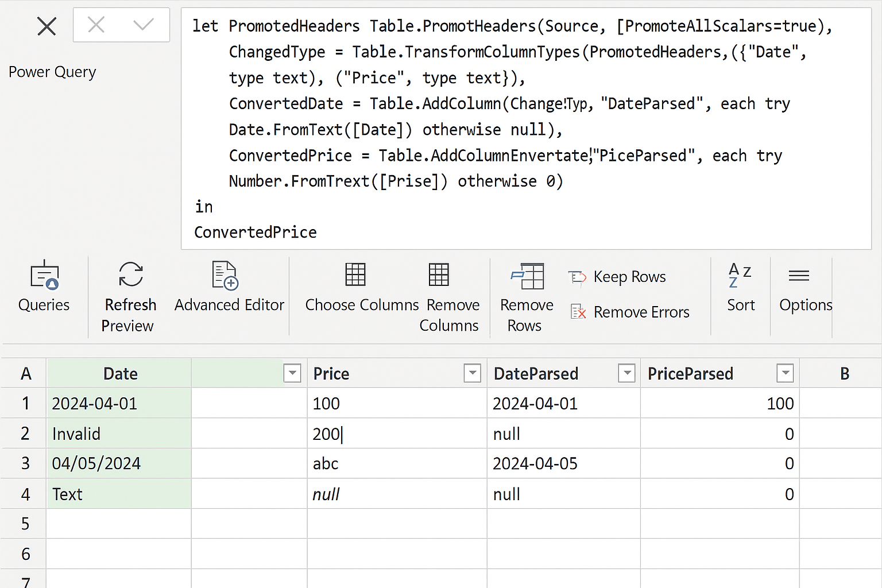Image resolution: width=882 pixels, height=588 pixels.
Task: Open the Date column filter dropdown
Action: point(292,373)
